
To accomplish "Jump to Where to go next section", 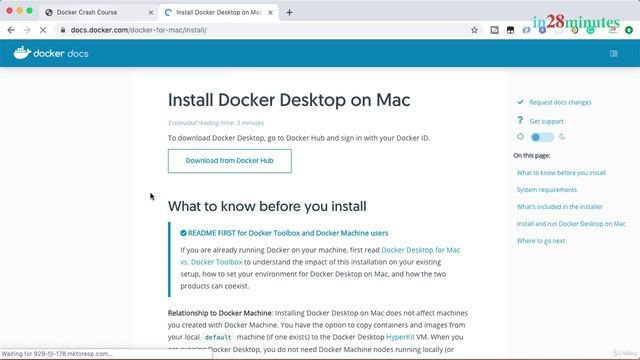I will pos(540,241).
